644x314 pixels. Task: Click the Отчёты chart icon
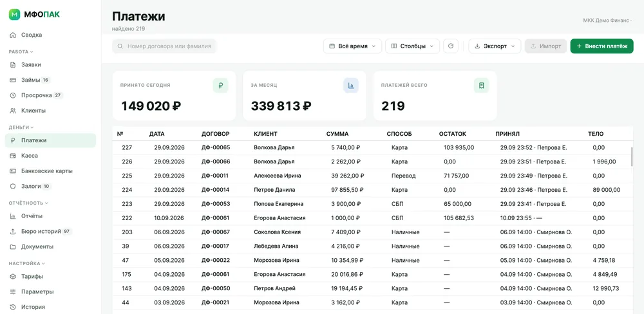pos(13,216)
